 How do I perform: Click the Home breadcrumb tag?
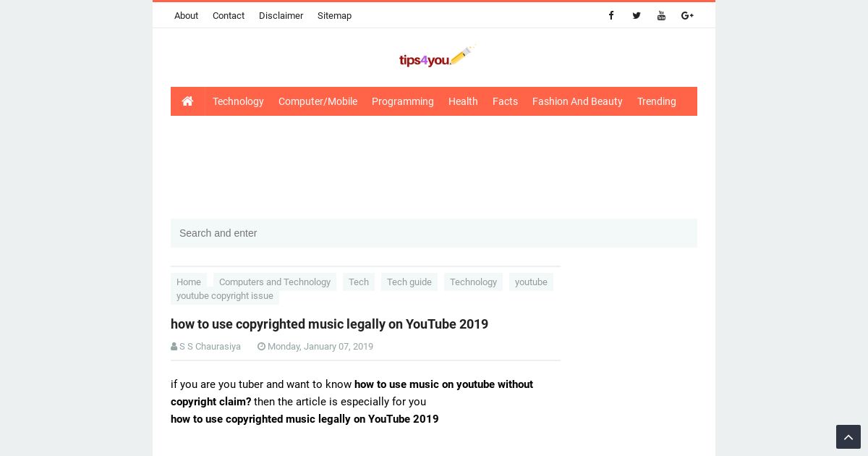pos(189,282)
